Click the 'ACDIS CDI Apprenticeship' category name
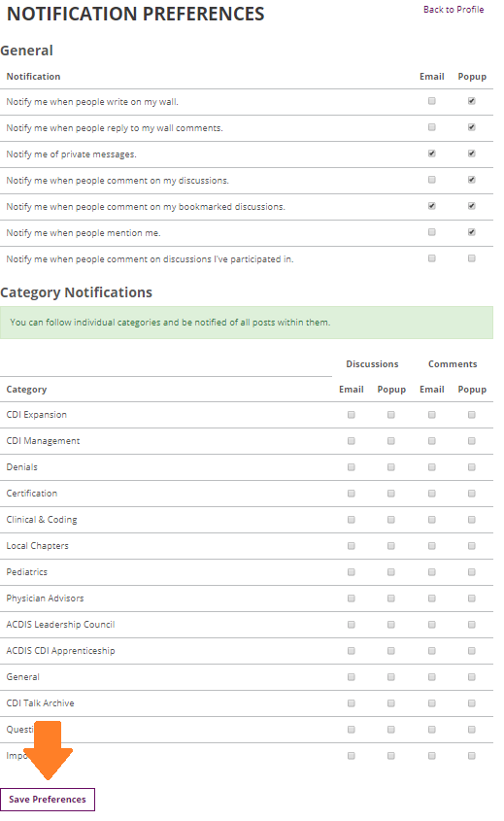504x821 pixels. (61, 650)
